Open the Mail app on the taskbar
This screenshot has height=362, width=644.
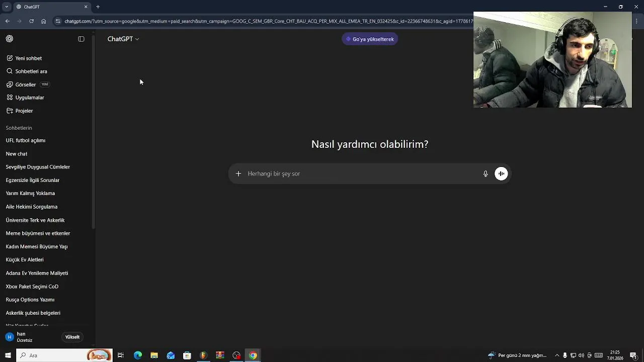(x=171, y=355)
